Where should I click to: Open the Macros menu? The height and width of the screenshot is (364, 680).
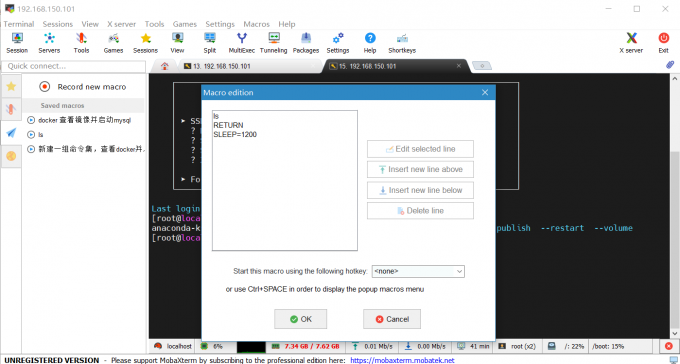(x=256, y=24)
